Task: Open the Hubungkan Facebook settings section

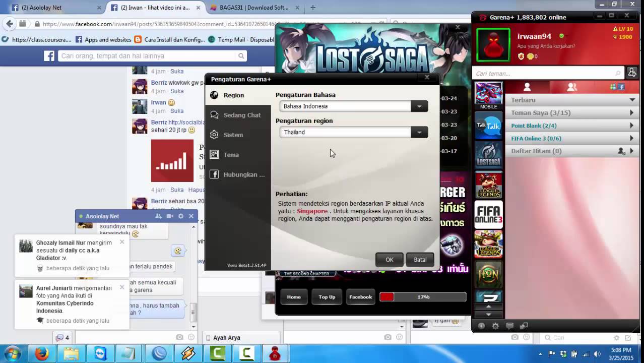Action: pos(238,174)
